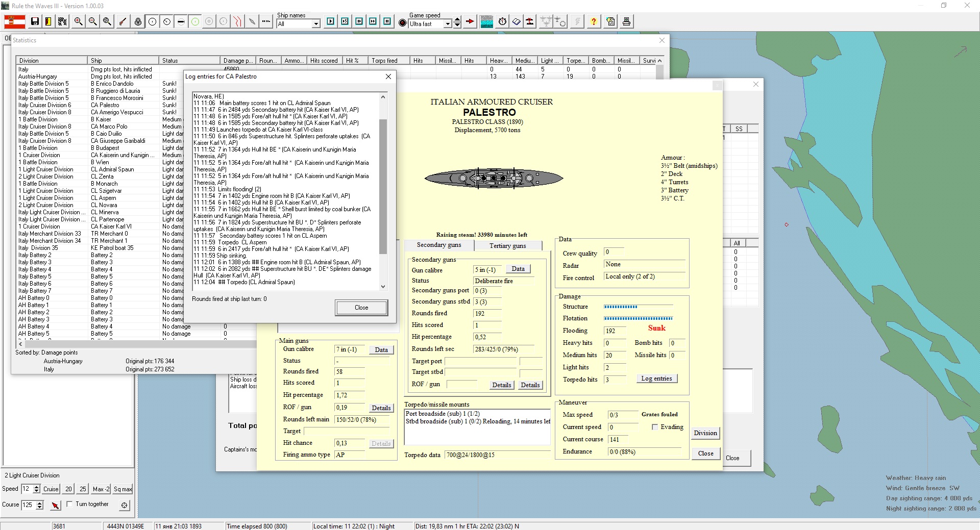Click the stopwatch icon in the toolbar

pos(502,21)
